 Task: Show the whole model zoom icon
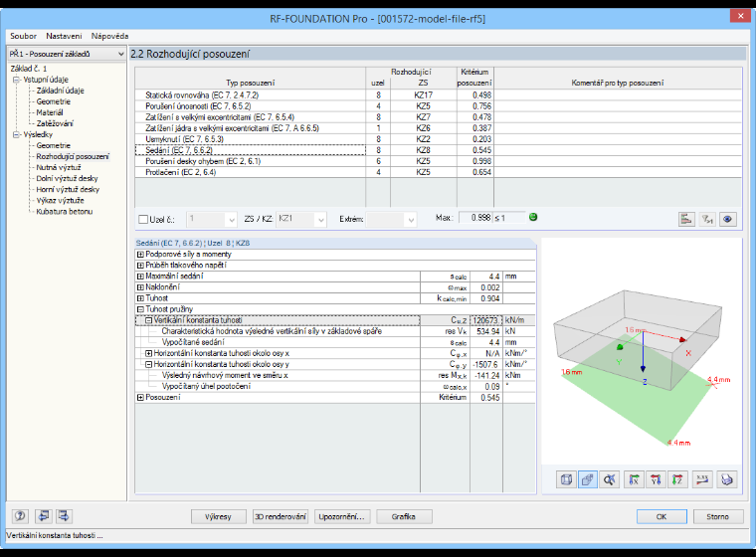609,479
